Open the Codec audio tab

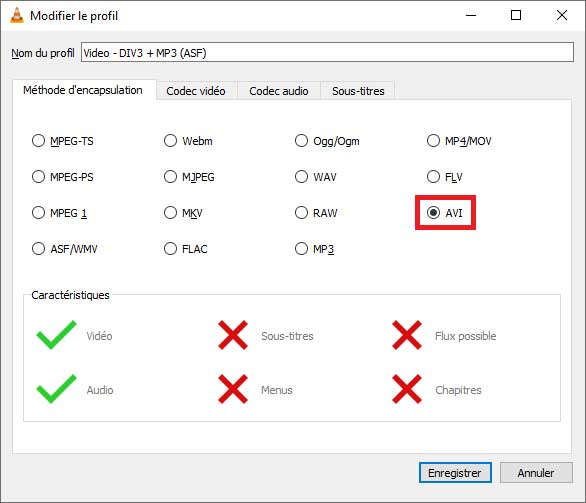point(279,91)
